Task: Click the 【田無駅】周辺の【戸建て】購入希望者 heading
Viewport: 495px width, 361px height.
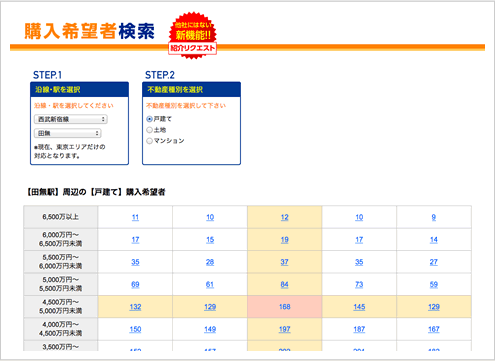Action: click(x=96, y=192)
